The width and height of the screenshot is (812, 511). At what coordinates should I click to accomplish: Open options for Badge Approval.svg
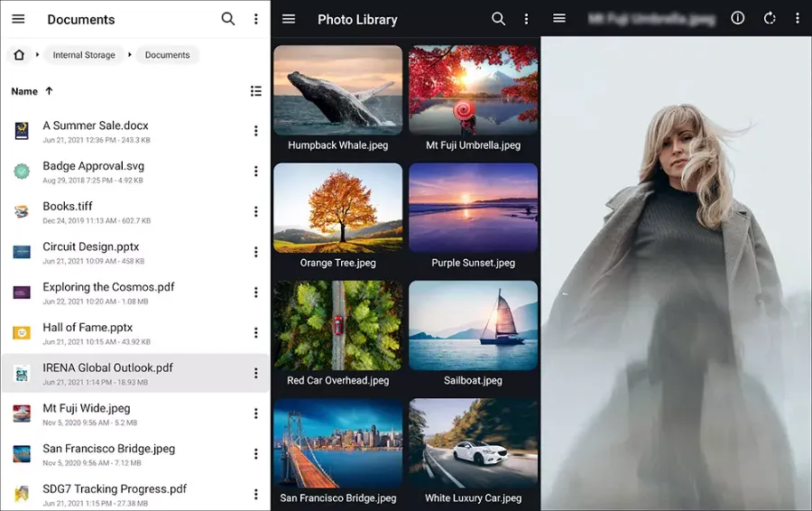tap(256, 172)
